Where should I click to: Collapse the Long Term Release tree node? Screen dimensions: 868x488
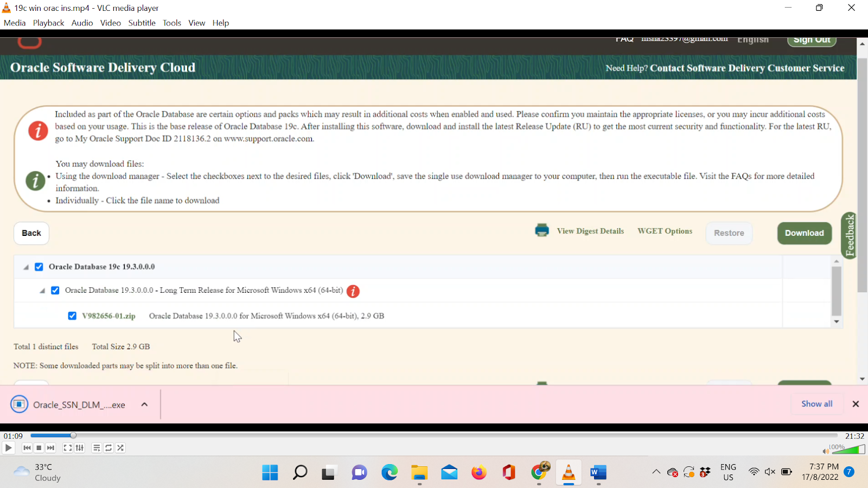coord(42,291)
